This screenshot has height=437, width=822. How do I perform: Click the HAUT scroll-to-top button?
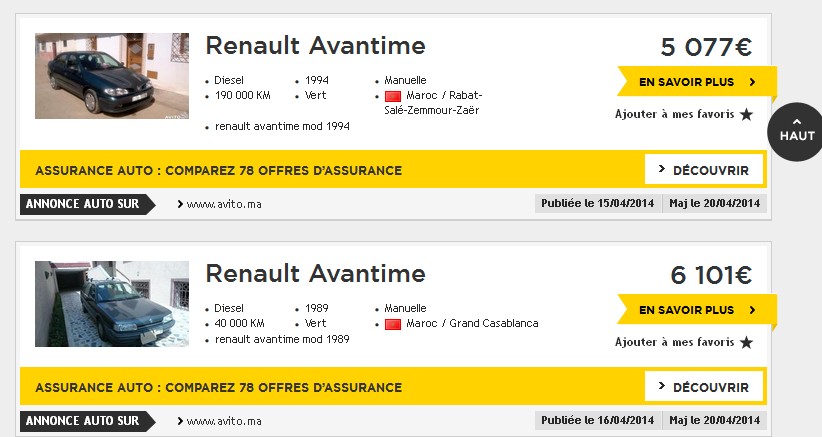tap(797, 131)
